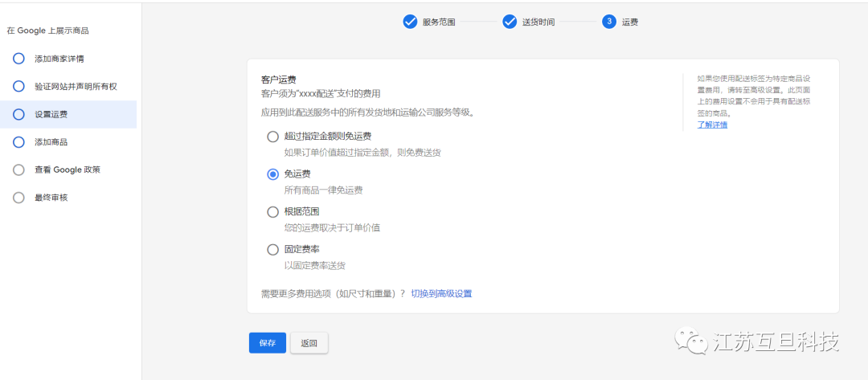This screenshot has height=380, width=868.
Task: Go to 添加商品 sidebar item
Action: pos(51,142)
